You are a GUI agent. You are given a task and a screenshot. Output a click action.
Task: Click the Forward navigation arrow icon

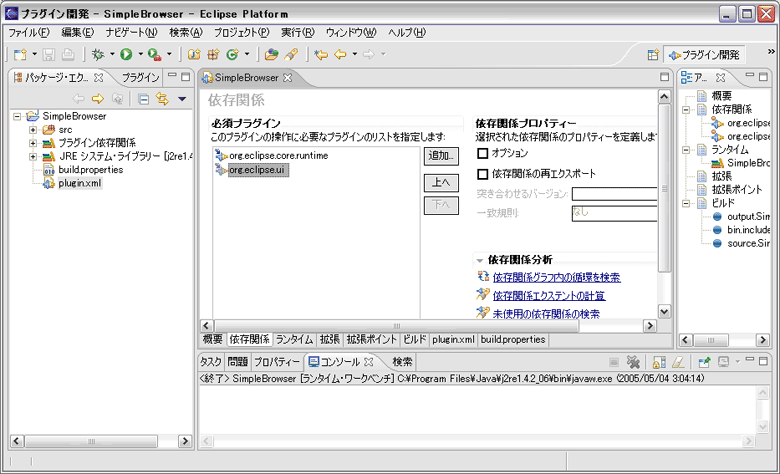pyautogui.click(x=369, y=54)
